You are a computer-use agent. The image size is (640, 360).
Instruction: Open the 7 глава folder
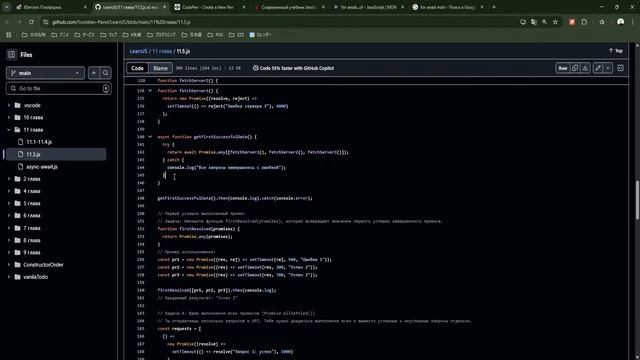point(31,228)
